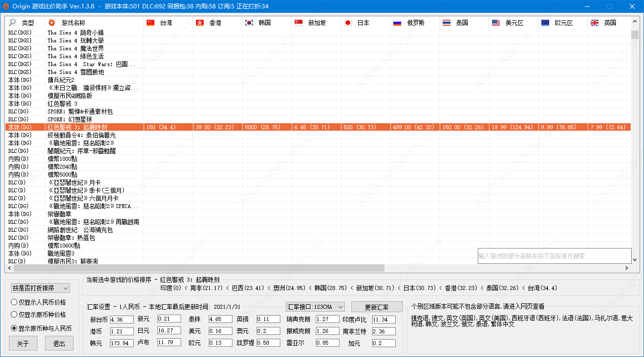Click the 南非兰特 rate field 2.36
Viewport: 644px width, 357px height.
click(384, 331)
